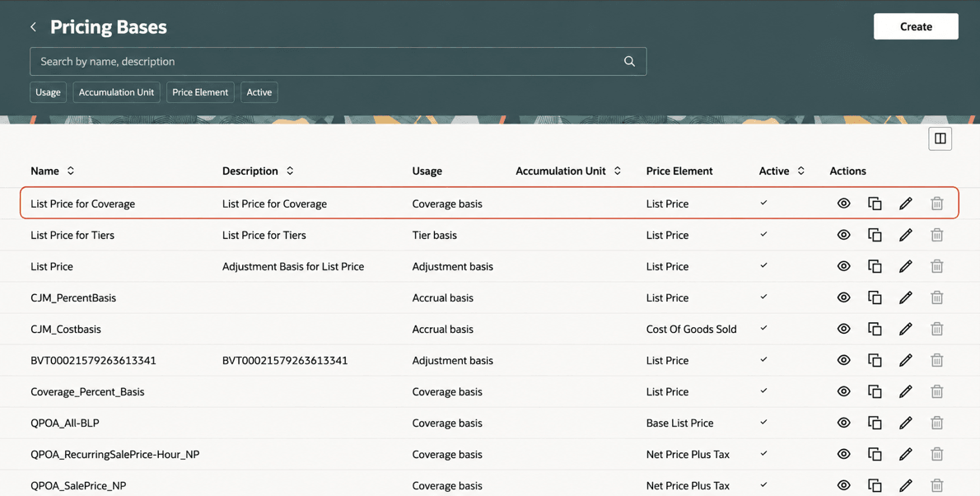View the CJM_PercentBasis row

[x=844, y=297]
